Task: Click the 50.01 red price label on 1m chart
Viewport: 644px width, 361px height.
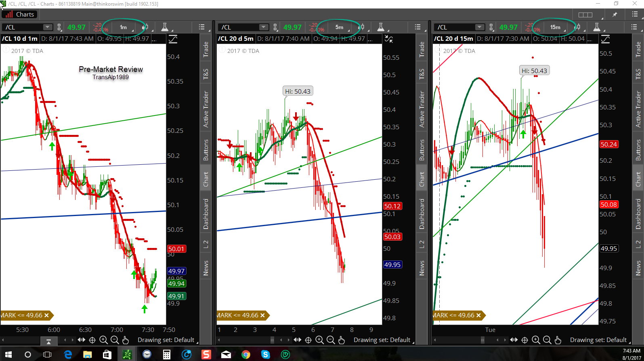Action: tap(176, 249)
